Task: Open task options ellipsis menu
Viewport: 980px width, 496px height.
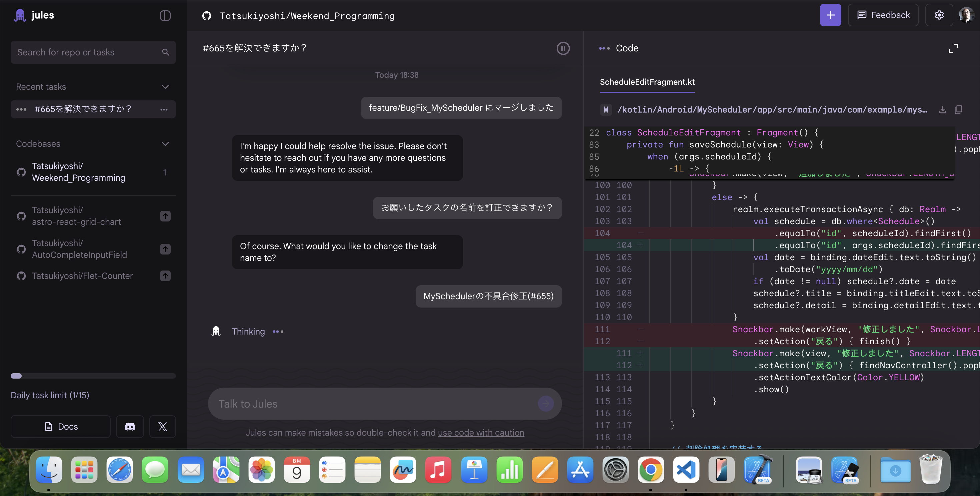Action: [164, 110]
